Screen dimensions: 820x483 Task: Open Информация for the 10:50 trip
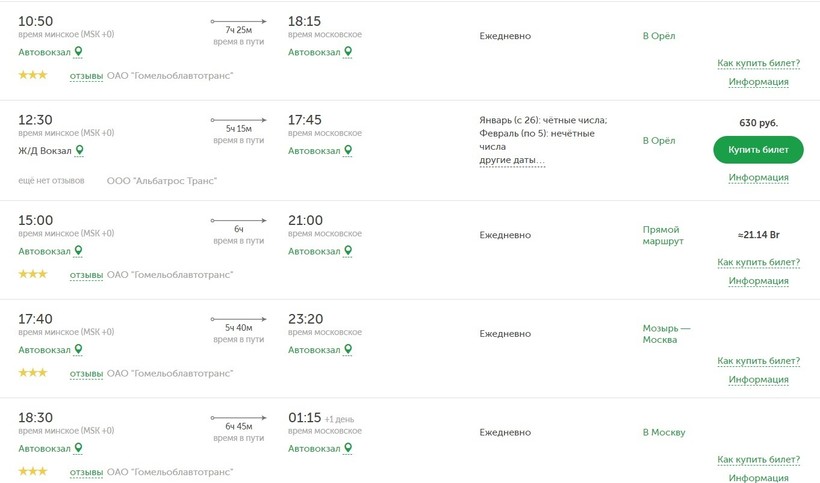point(758,82)
